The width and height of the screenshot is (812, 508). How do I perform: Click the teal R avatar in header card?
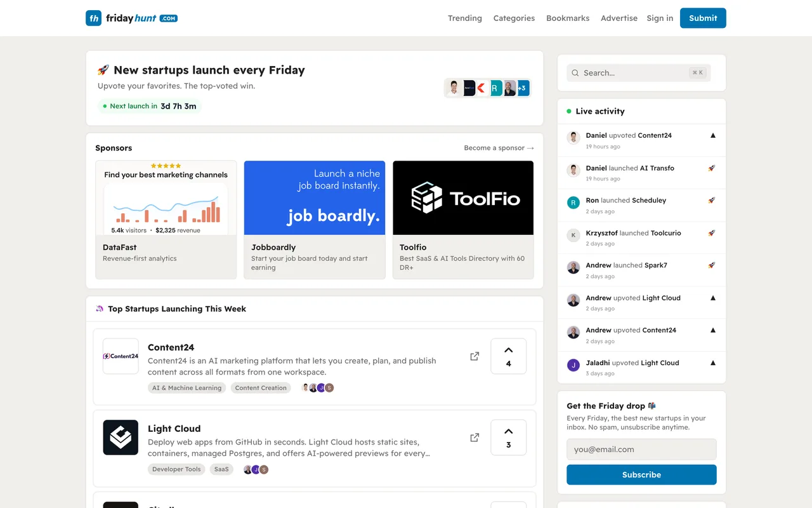pyautogui.click(x=495, y=88)
